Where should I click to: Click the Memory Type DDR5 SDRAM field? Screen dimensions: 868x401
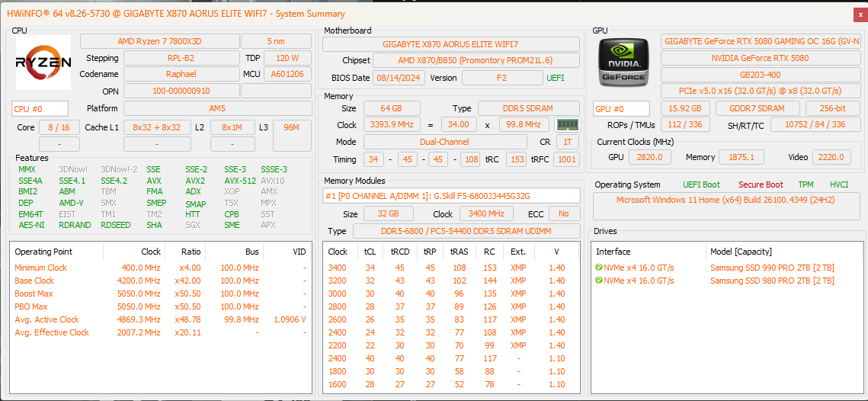click(x=529, y=108)
